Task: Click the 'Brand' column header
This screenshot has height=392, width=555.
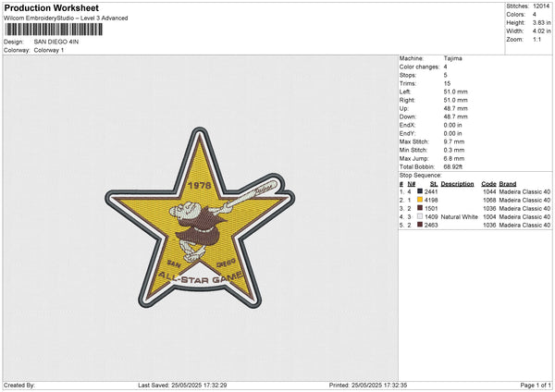Action: (x=508, y=184)
